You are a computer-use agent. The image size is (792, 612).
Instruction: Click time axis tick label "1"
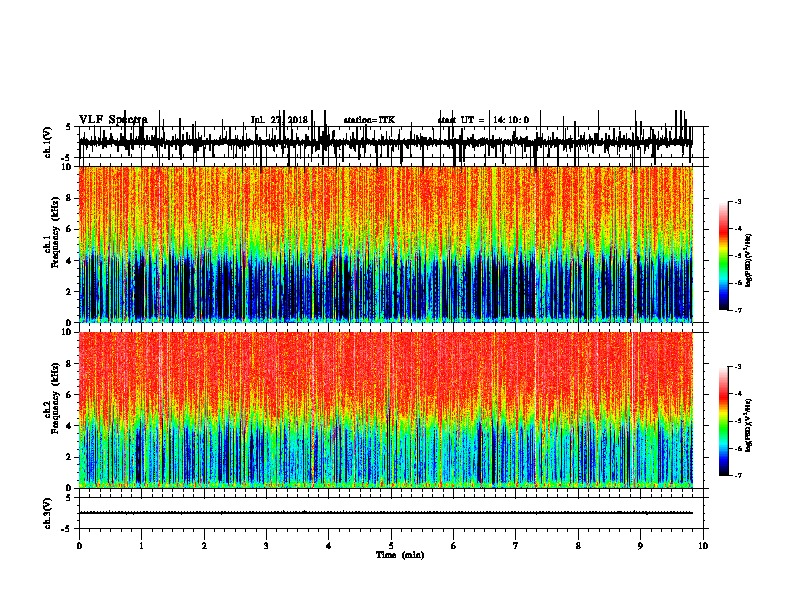(141, 546)
